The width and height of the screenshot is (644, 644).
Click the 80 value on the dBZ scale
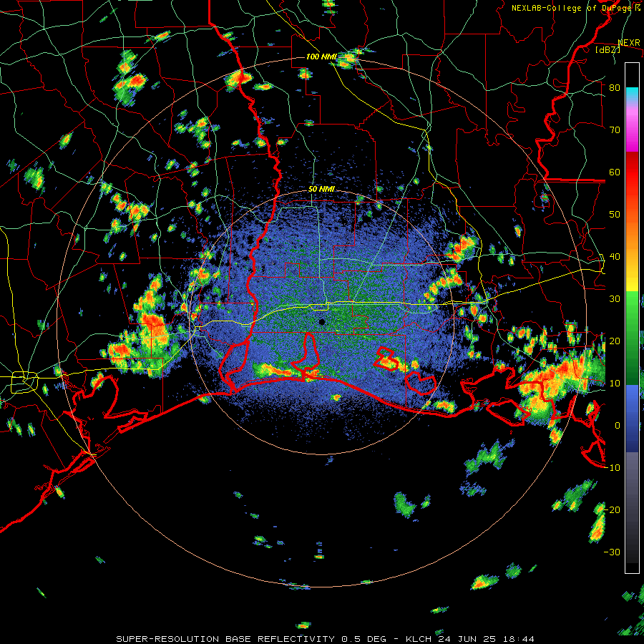615,88
